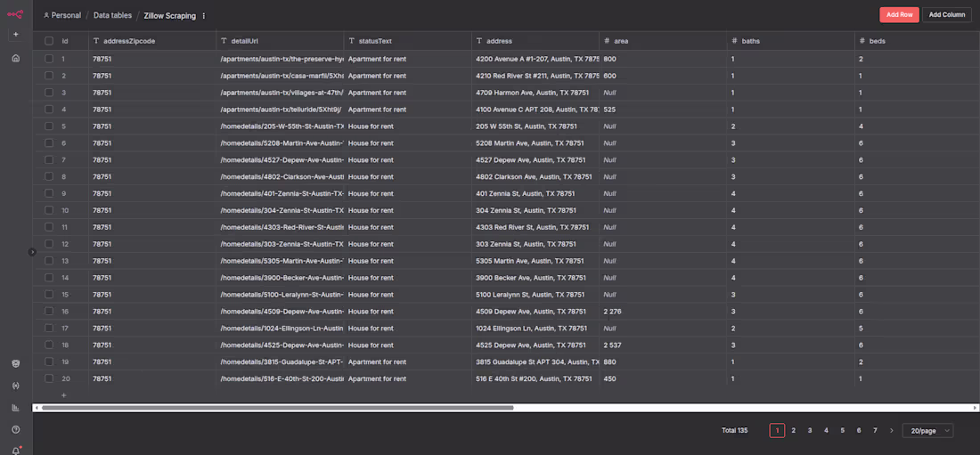Click area cell with value 2 276
Image resolution: width=980 pixels, height=455 pixels.
coord(663,312)
